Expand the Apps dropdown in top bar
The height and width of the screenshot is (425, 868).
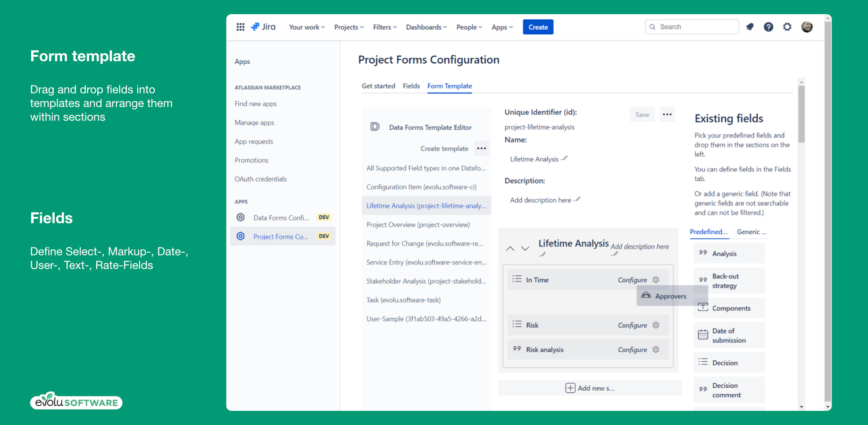502,27
